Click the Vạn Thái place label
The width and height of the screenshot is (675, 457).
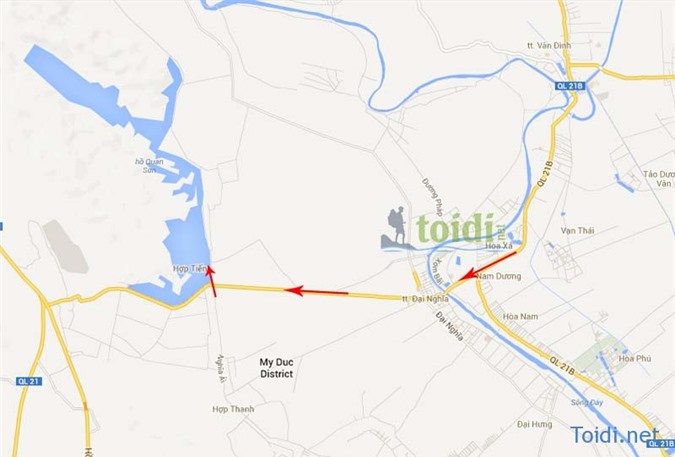click(x=577, y=231)
